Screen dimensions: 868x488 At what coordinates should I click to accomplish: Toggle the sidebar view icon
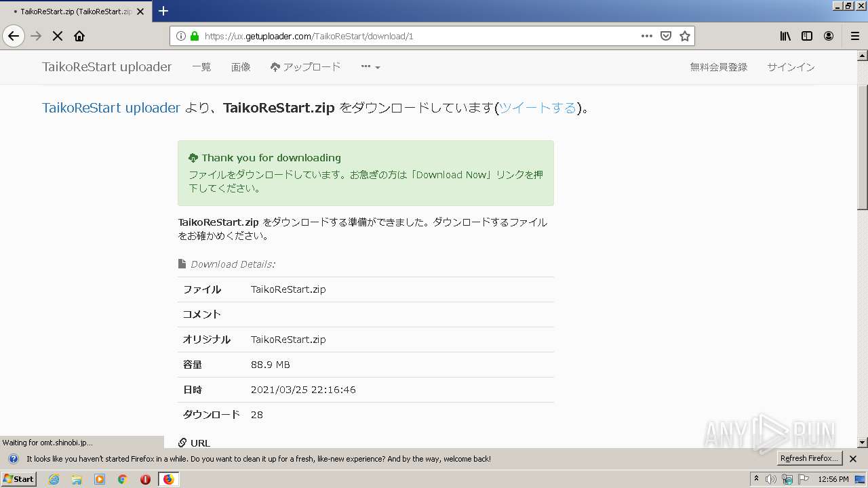tap(807, 36)
